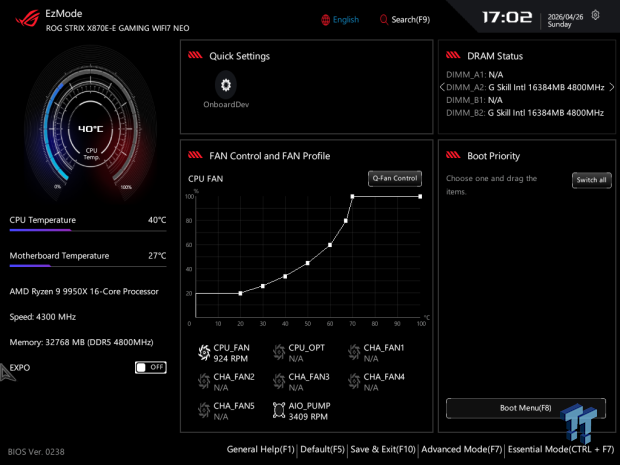
Task: Click the Quick Settings heading
Action: pos(239,56)
